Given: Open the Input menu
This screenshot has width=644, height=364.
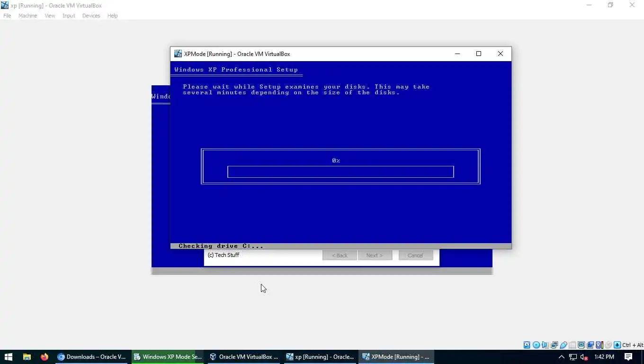Looking at the screenshot, I should (69, 16).
